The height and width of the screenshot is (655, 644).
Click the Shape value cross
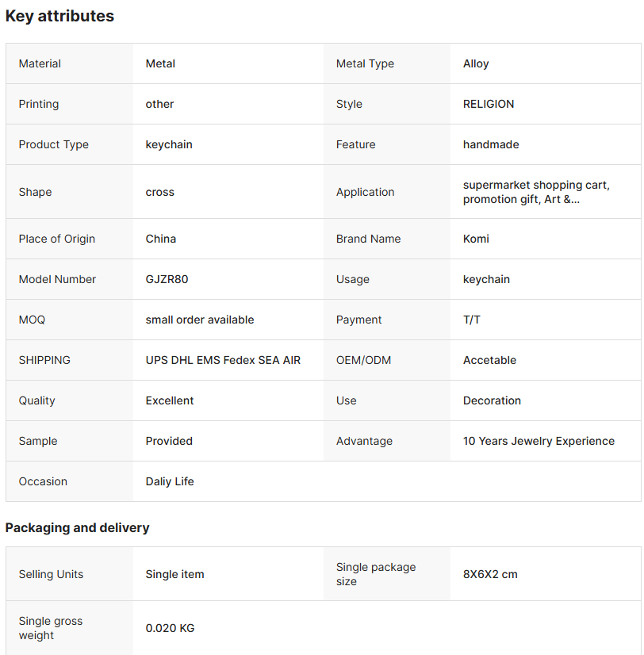[x=159, y=192]
